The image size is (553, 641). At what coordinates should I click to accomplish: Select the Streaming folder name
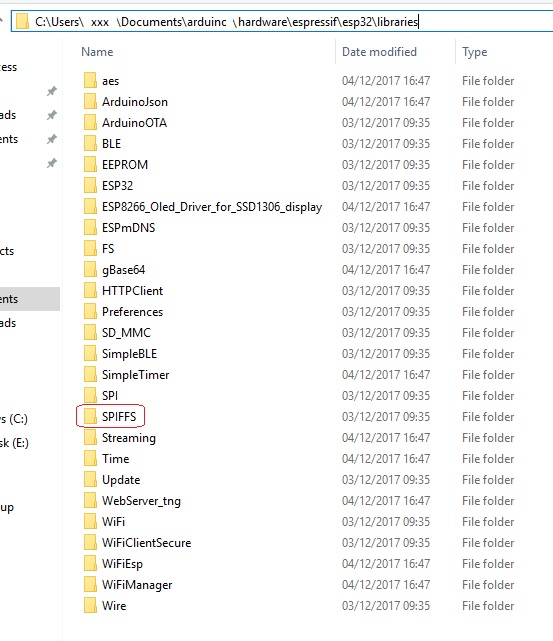coord(129,438)
